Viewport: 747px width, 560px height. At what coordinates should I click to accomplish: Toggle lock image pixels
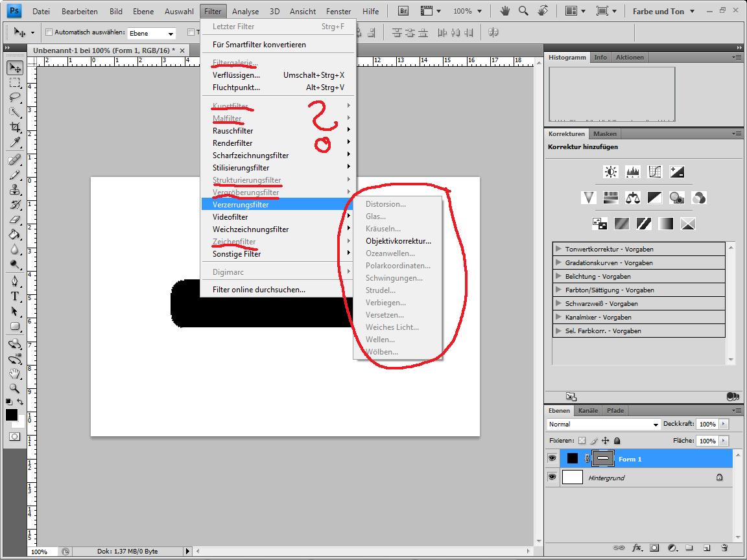tap(594, 441)
